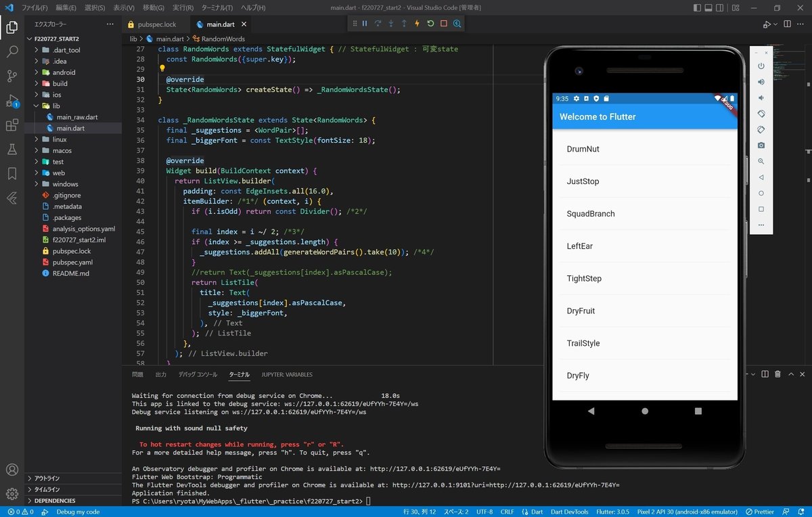Switch to the 問題 panel tab
Image resolution: width=812 pixels, height=517 pixels.
click(x=137, y=374)
